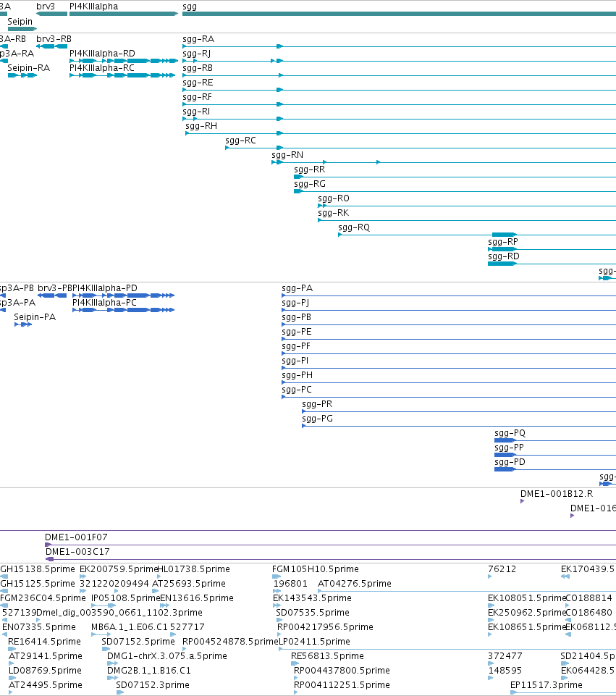The width and height of the screenshot is (616, 696).
Task: Select EST EK200759.5prime
Action: point(119,569)
